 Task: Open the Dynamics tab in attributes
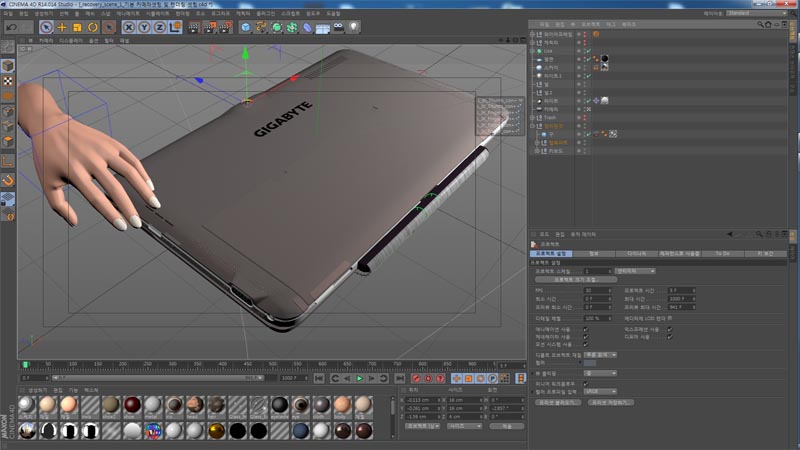point(636,253)
